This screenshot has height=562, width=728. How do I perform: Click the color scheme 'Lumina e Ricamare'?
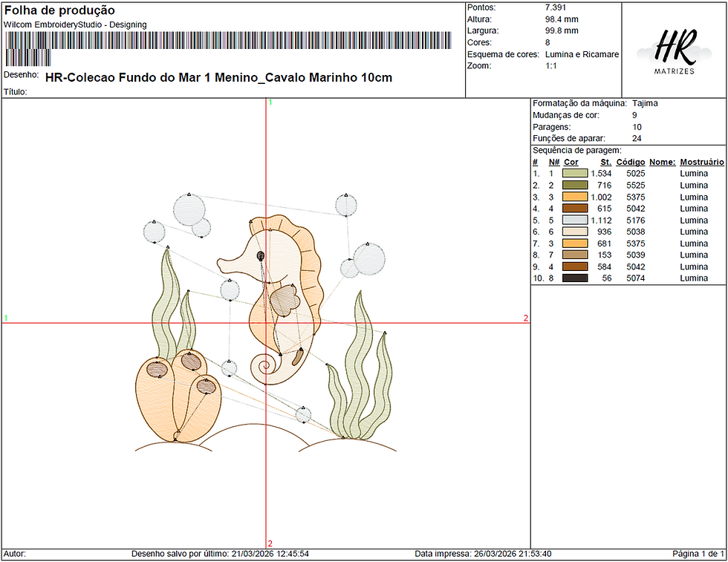[x=582, y=54]
